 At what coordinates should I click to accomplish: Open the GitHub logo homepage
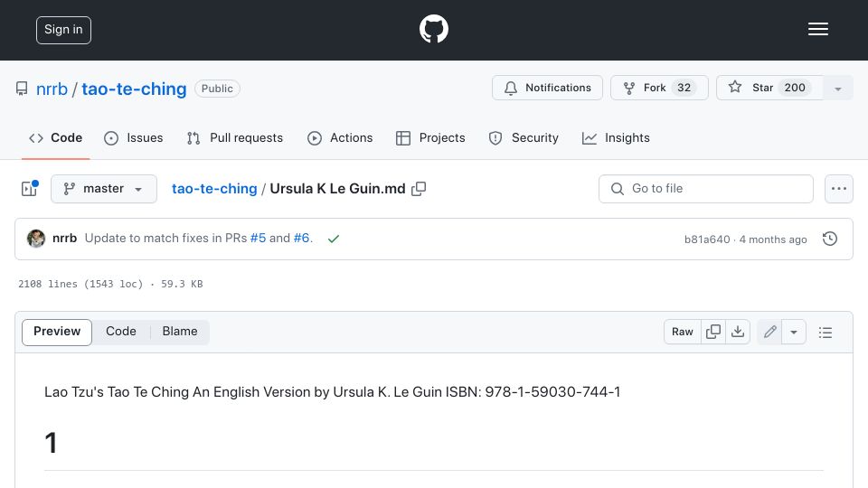433,29
